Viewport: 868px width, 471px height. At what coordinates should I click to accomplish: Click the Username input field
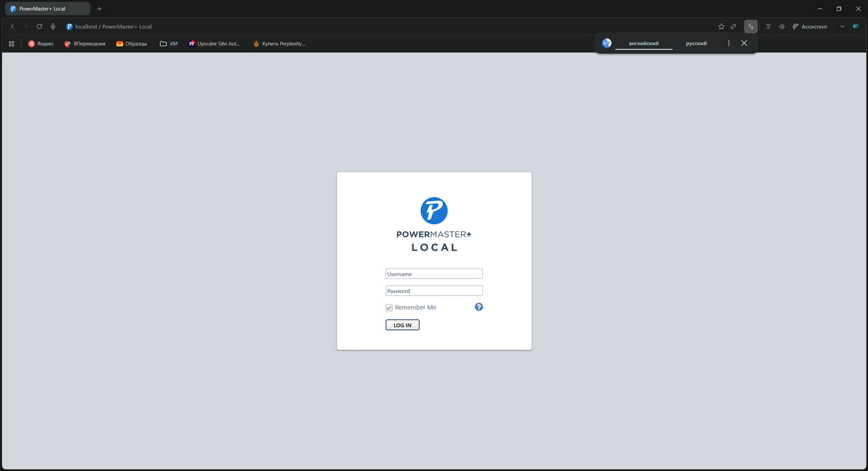coord(434,274)
